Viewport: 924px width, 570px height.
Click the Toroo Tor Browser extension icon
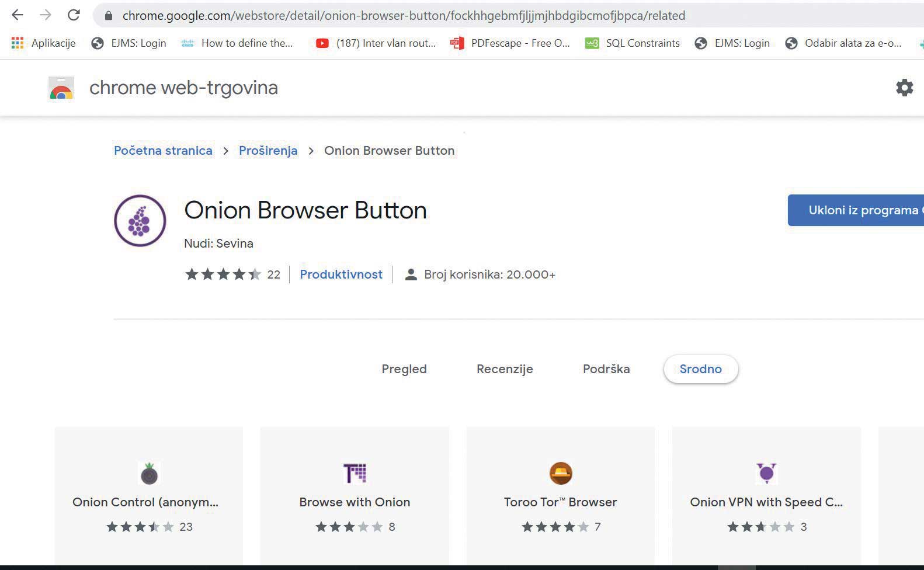(561, 473)
